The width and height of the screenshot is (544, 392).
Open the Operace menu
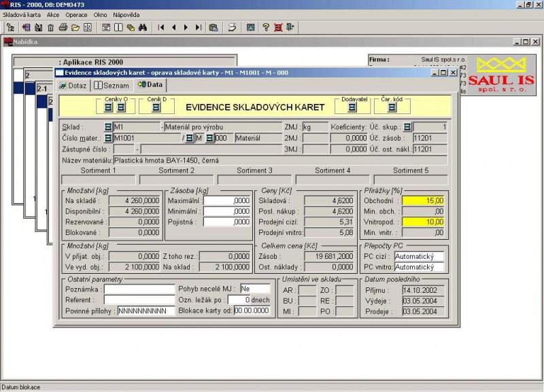[x=76, y=14]
